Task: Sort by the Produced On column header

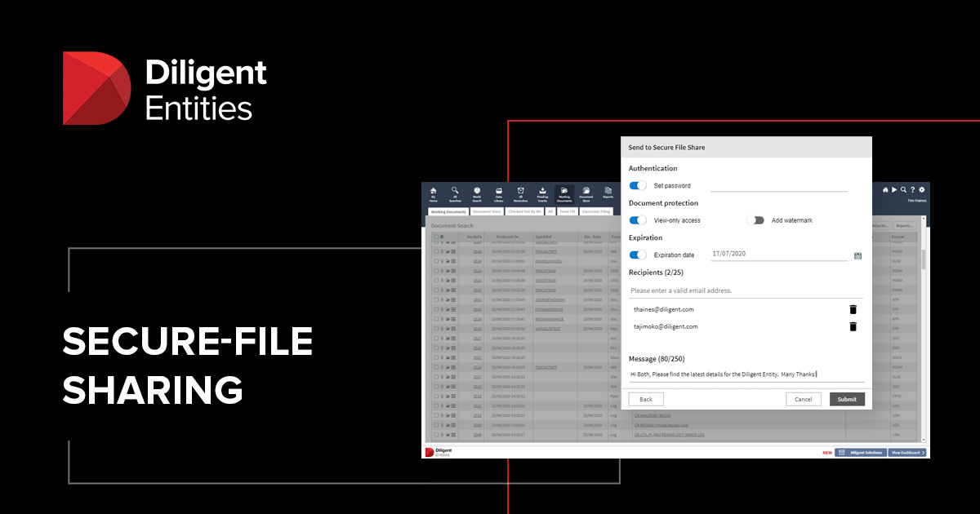Action: (507, 237)
